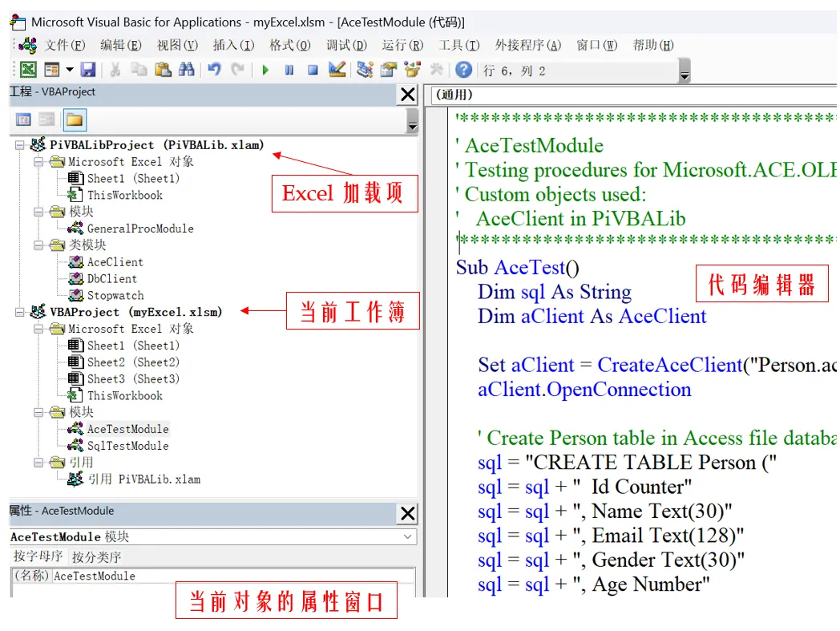
Task: Open Object Browser toolbar icon
Action: [413, 71]
